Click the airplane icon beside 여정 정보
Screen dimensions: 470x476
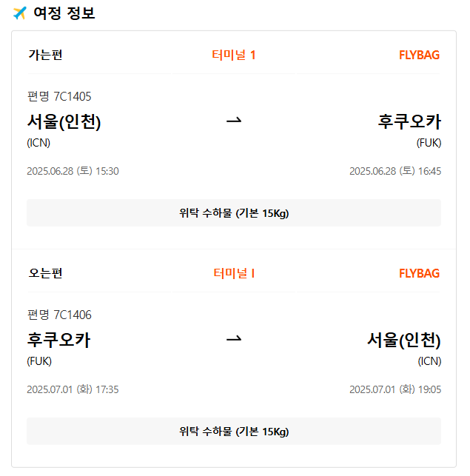[20, 13]
